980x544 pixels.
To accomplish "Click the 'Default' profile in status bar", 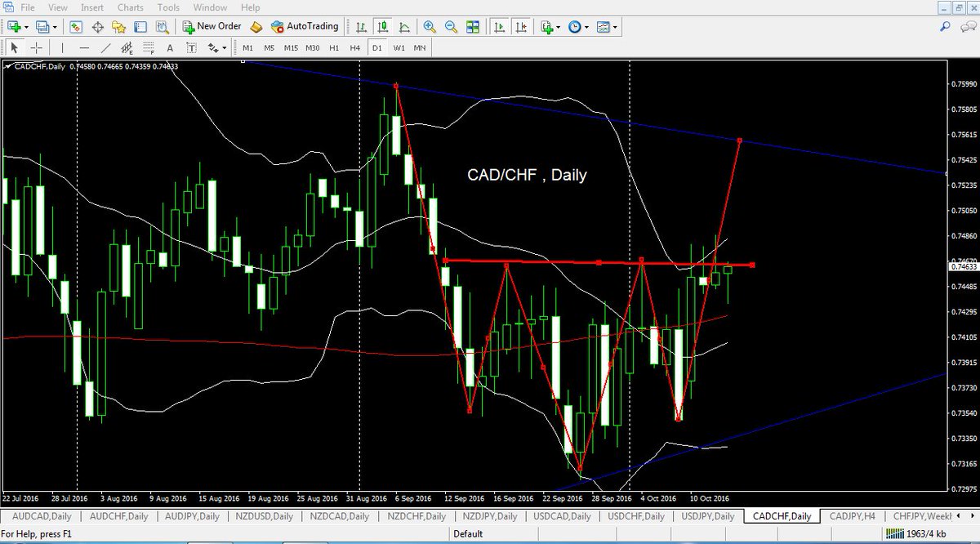I will [469, 535].
